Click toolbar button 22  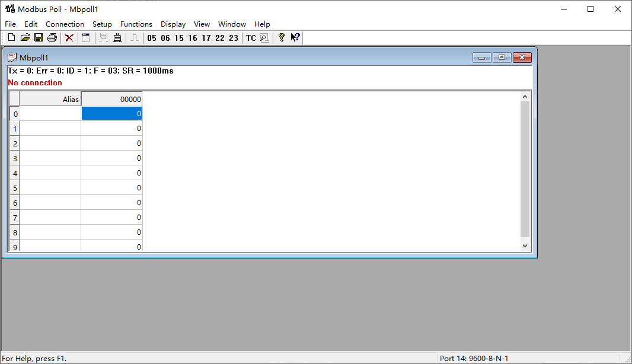pyautogui.click(x=220, y=38)
